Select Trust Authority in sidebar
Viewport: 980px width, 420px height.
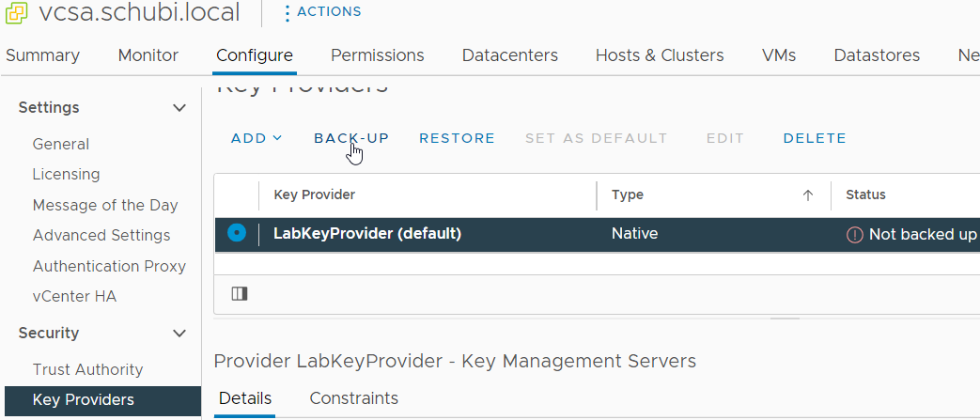point(87,370)
